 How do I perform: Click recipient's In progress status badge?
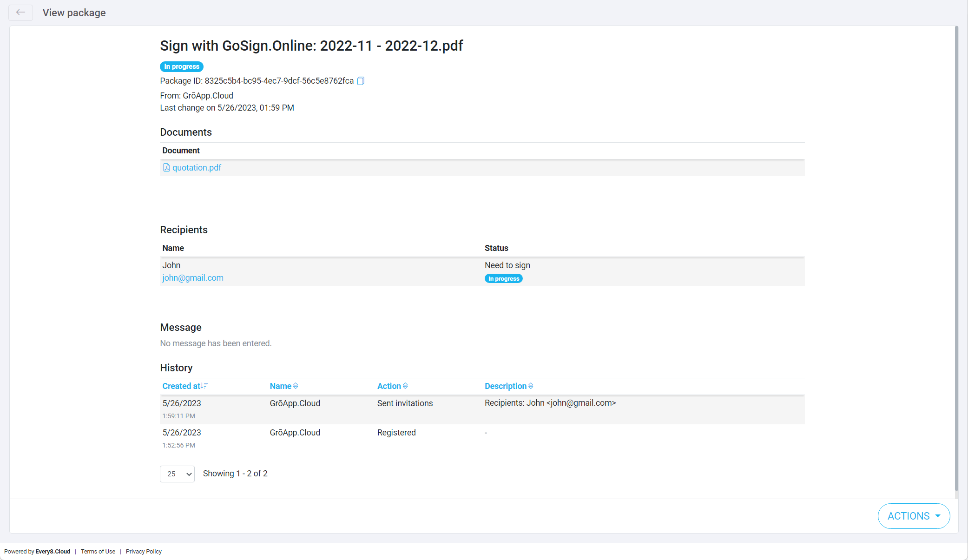click(x=503, y=279)
